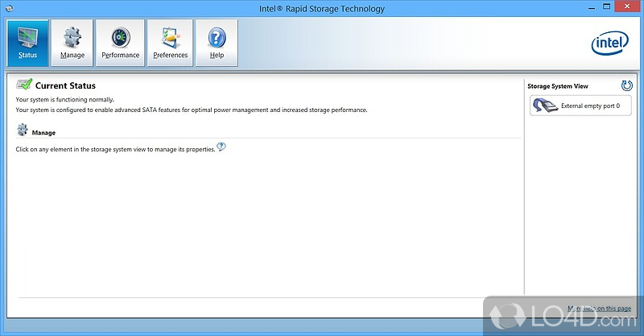Image resolution: width=644 pixels, height=336 pixels.
Task: Select External empty port 0
Action: click(580, 106)
